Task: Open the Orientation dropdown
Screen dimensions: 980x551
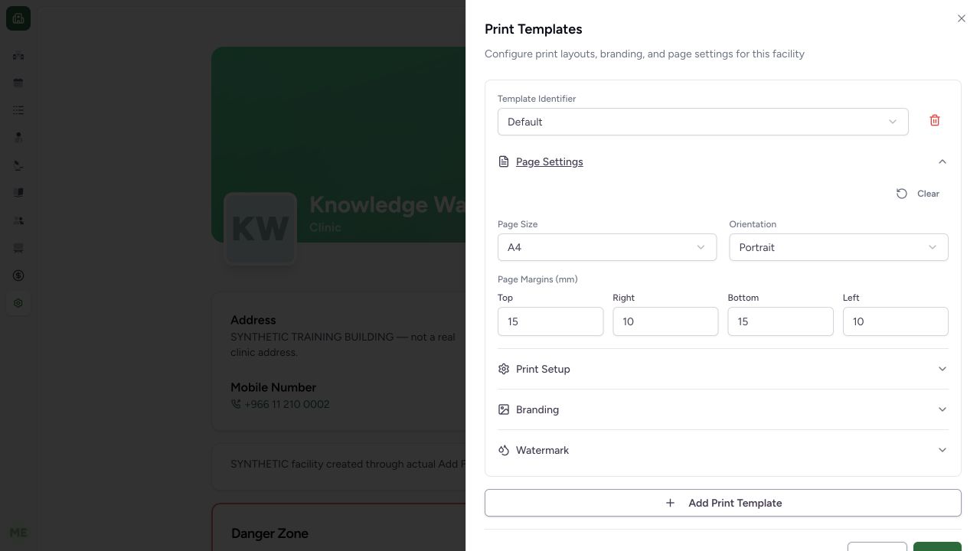Action: pos(838,247)
